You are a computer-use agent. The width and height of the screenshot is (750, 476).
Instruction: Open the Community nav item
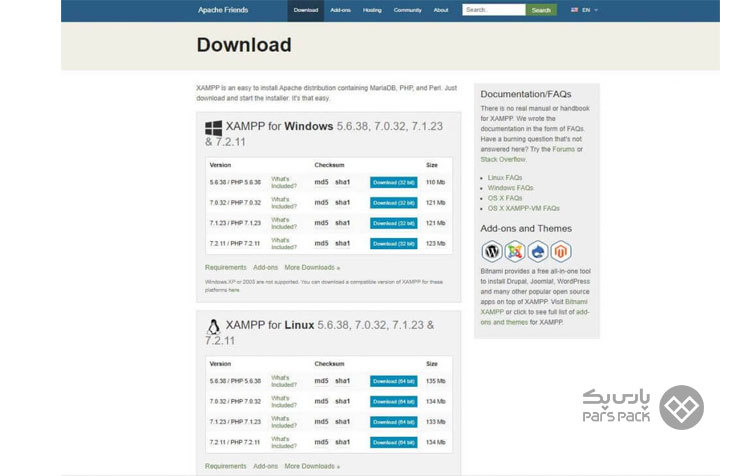click(x=408, y=10)
